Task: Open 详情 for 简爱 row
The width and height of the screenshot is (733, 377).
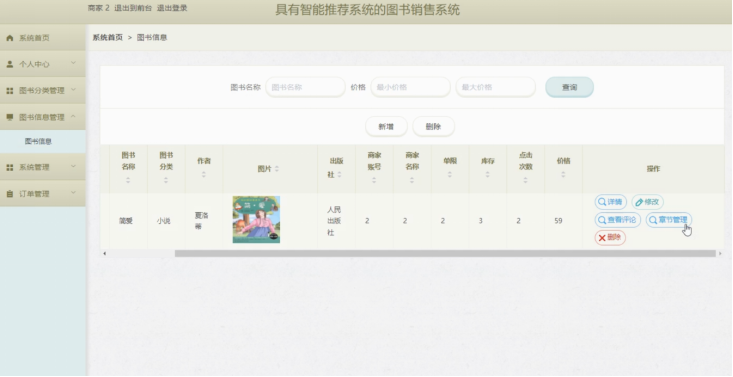Action: (611, 202)
